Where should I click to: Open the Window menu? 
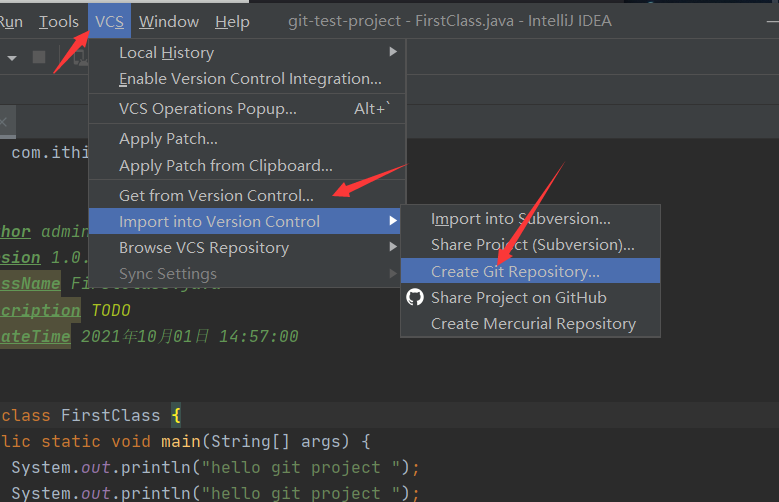pyautogui.click(x=168, y=21)
